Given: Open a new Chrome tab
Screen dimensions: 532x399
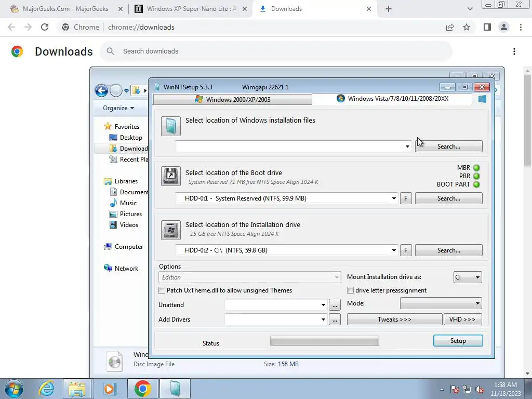Looking at the screenshot, I should (389, 9).
